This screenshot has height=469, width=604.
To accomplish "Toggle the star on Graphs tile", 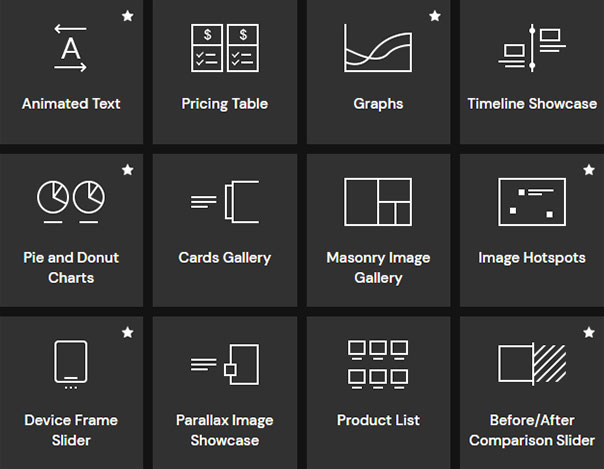I will pos(434,17).
